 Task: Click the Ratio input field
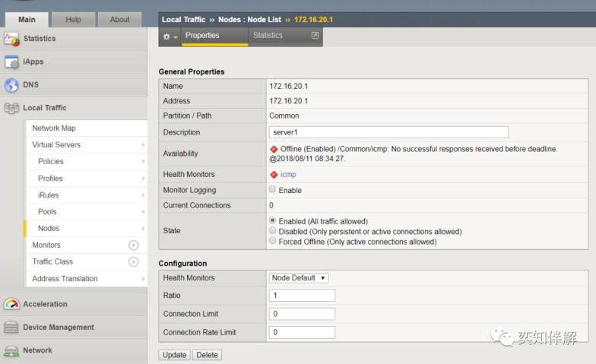(x=302, y=295)
